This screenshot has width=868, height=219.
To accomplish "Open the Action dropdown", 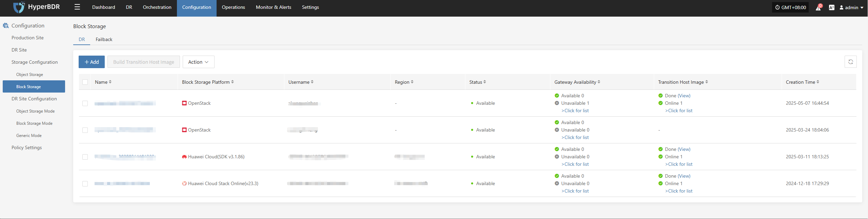I will coord(198,62).
